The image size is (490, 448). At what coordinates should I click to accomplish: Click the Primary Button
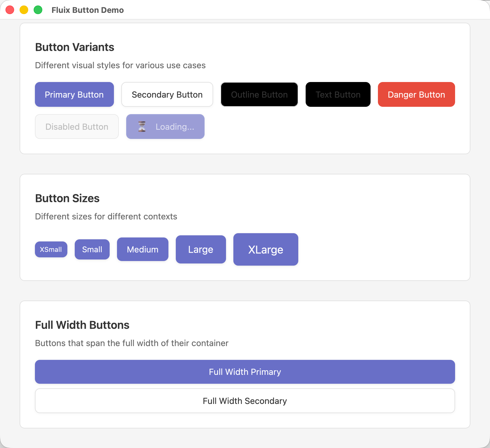[74, 94]
